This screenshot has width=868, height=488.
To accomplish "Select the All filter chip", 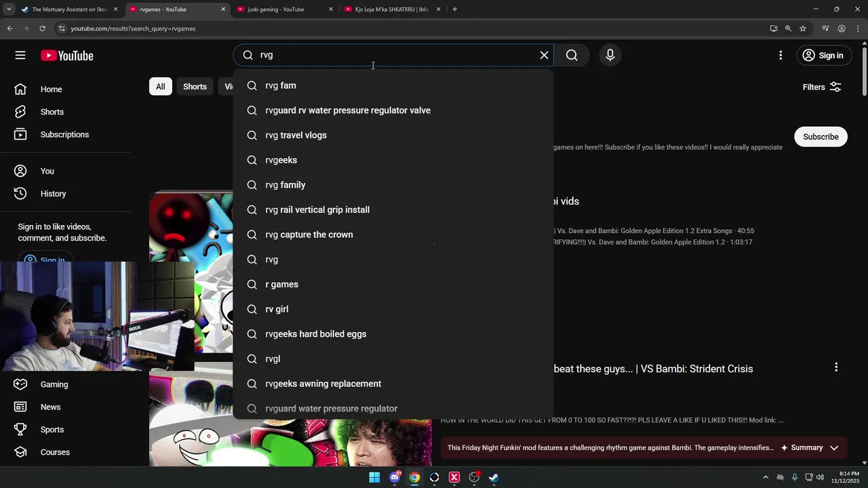I will (x=161, y=87).
